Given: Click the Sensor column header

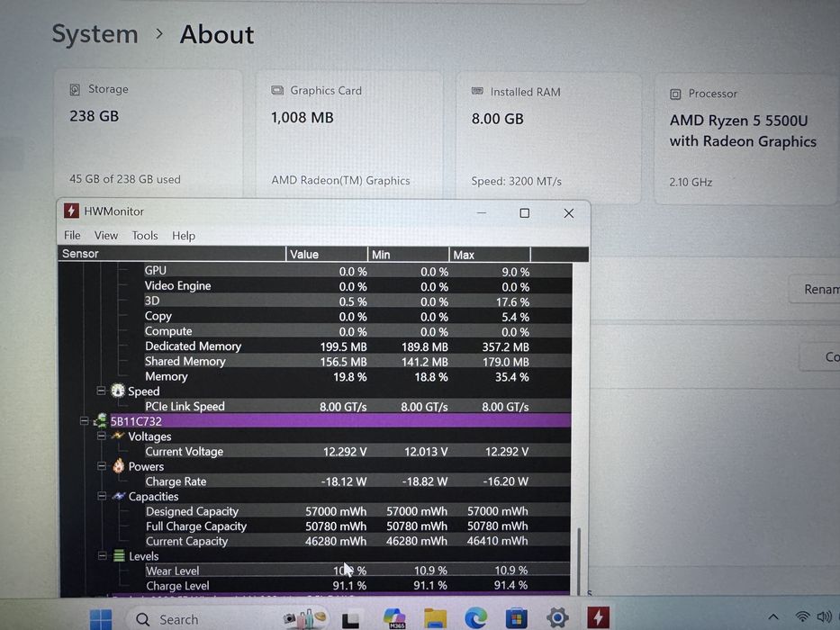Looking at the screenshot, I should 171,254.
